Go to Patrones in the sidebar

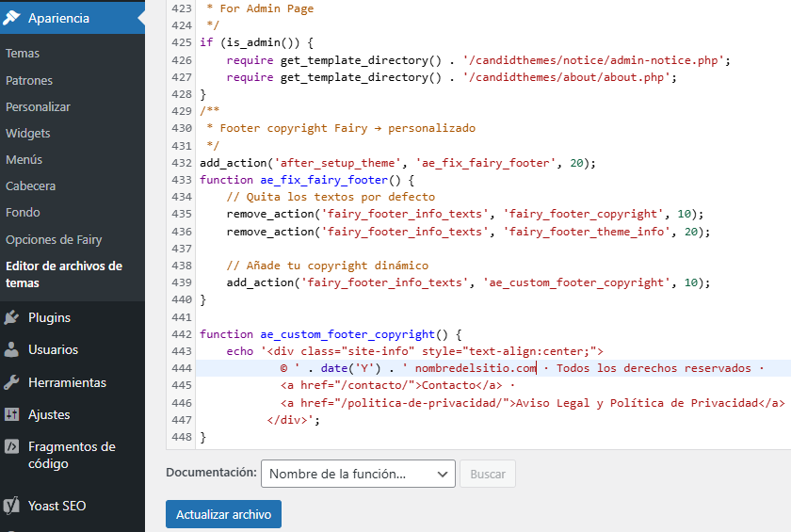29,81
